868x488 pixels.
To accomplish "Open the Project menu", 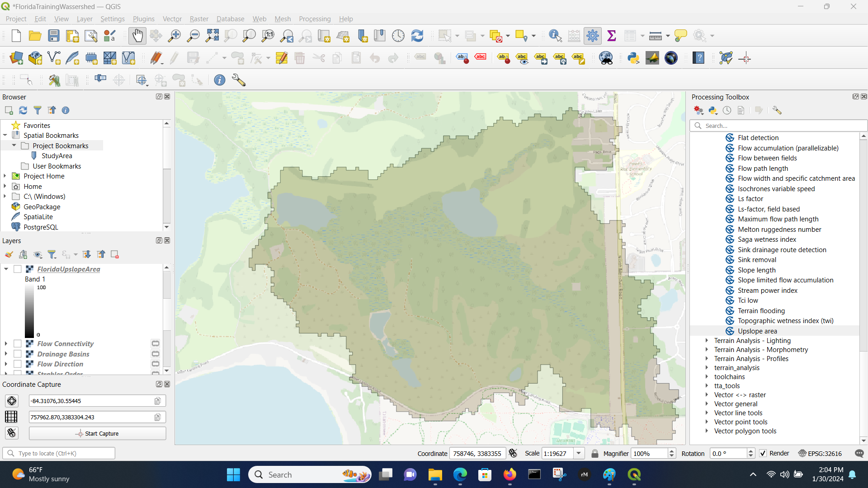I will pos(16,19).
